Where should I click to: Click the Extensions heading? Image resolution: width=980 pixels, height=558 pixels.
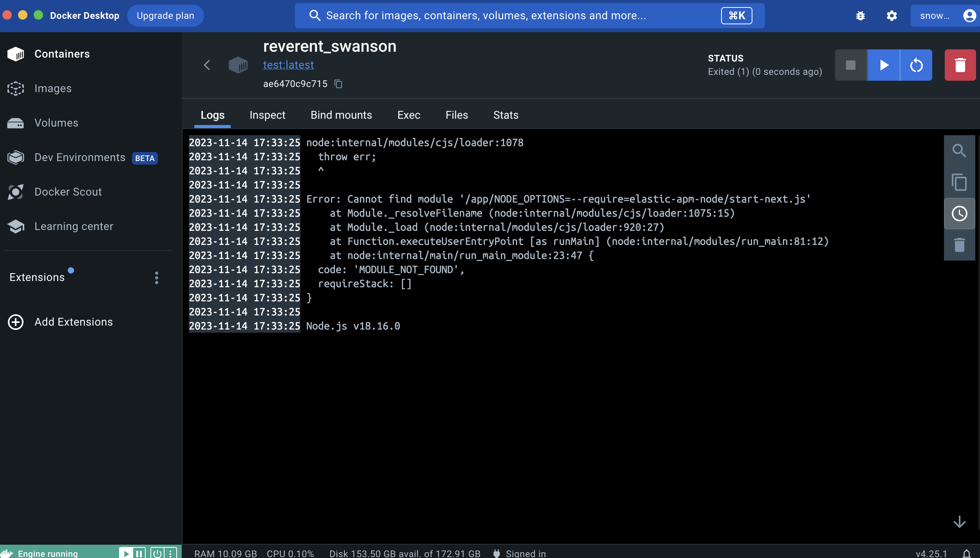[x=37, y=277]
